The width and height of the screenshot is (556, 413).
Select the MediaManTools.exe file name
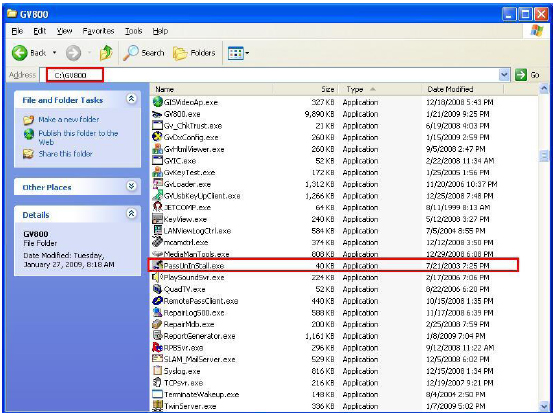tap(196, 254)
